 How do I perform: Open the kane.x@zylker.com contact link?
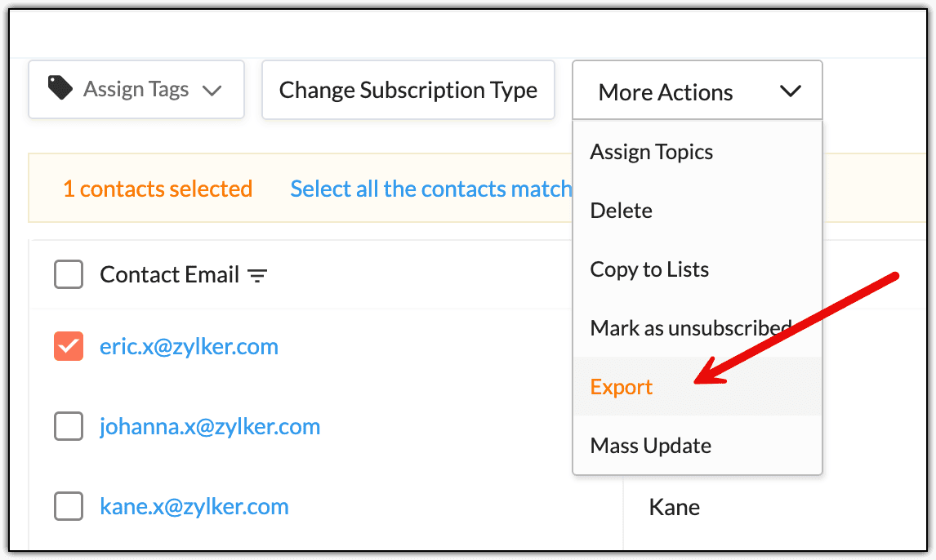194,506
